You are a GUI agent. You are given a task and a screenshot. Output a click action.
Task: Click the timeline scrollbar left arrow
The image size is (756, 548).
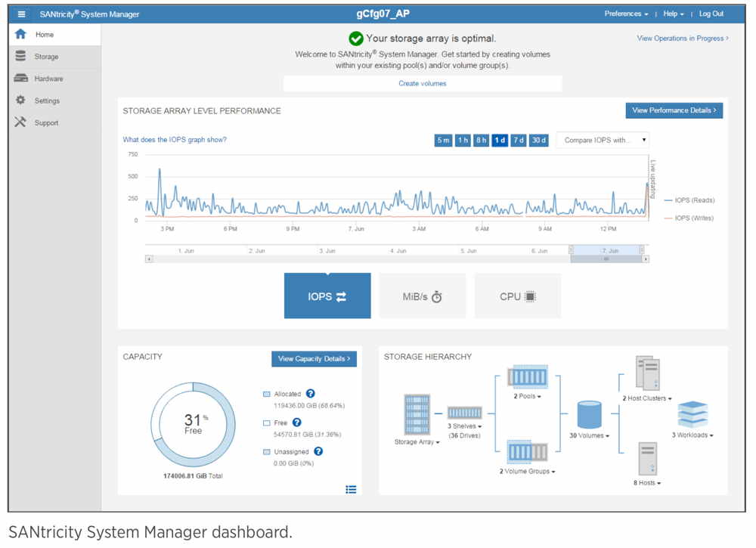(149, 259)
